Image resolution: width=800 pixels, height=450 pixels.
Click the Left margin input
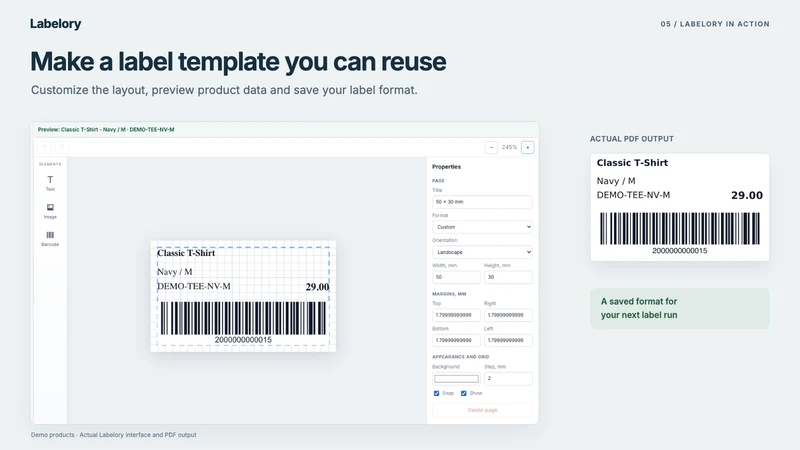[x=508, y=340]
